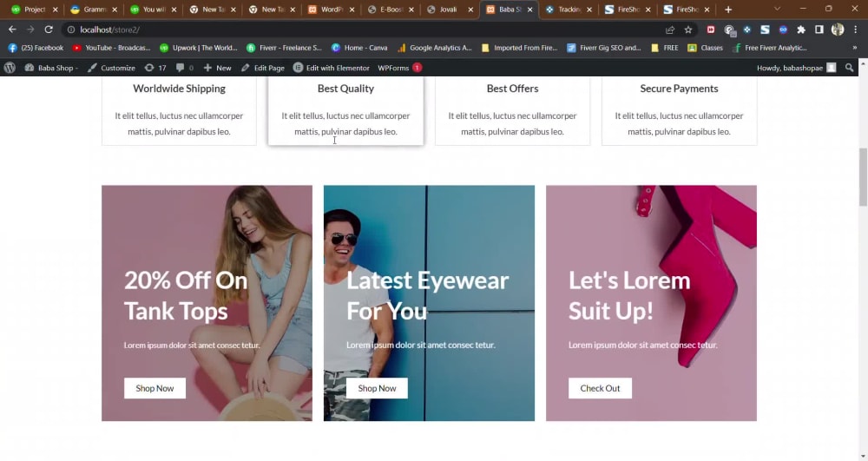This screenshot has width=868, height=461.
Task: Reload the localhost page
Action: (x=49, y=30)
